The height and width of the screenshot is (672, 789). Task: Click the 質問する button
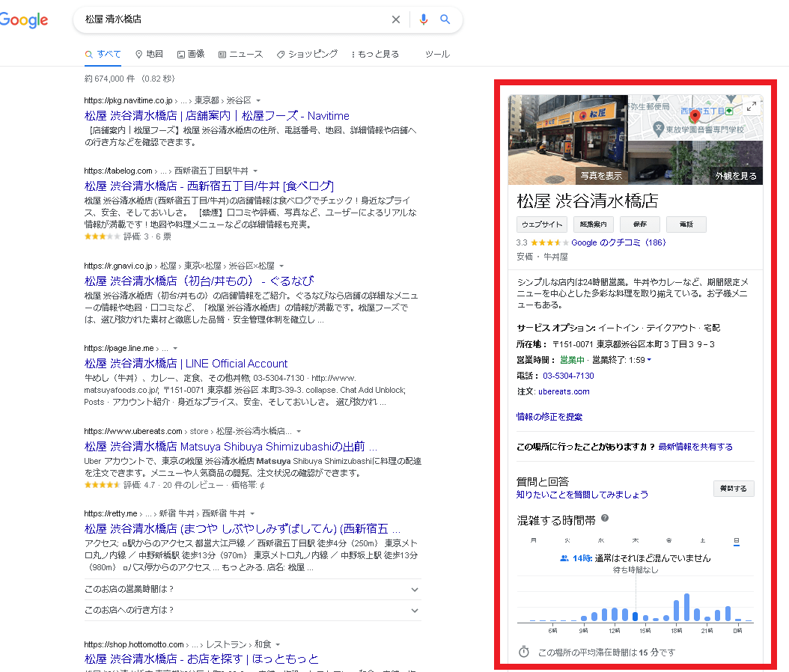coord(734,489)
